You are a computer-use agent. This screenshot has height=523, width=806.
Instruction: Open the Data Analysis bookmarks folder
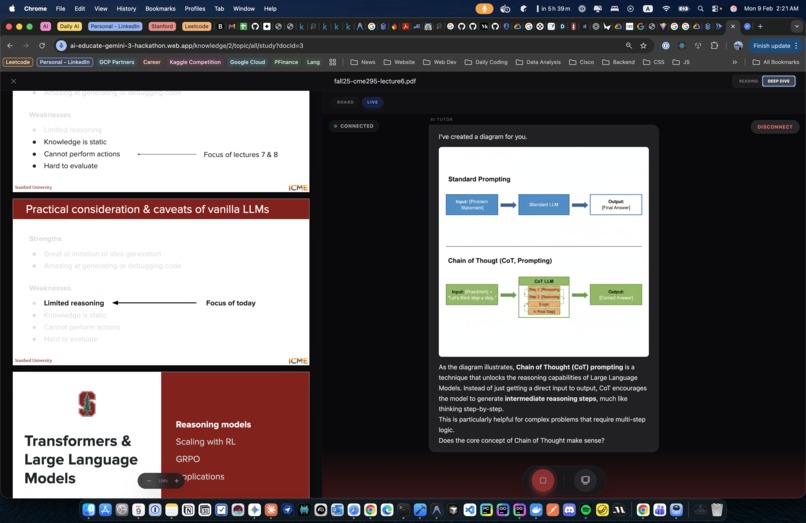538,62
